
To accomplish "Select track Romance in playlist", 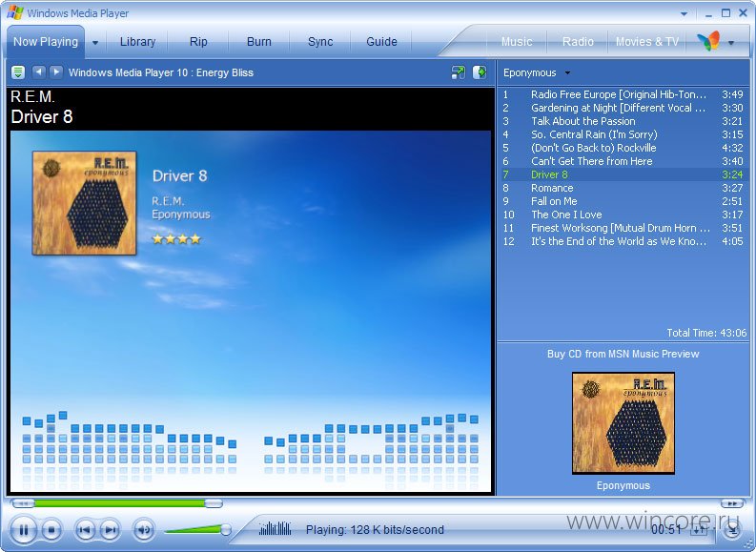I will coord(623,188).
